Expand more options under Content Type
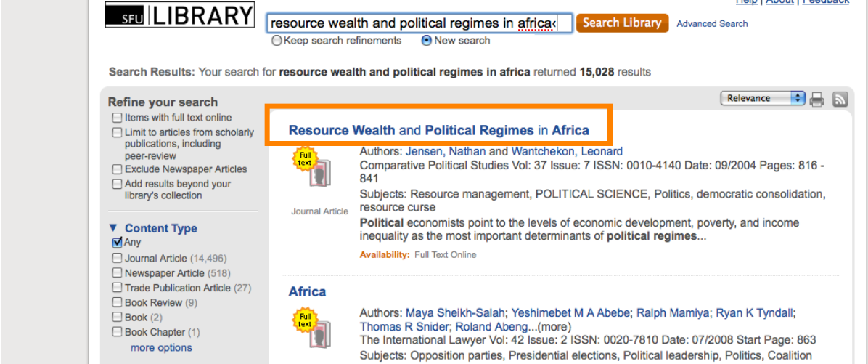The height and width of the screenshot is (364, 868). (x=161, y=348)
